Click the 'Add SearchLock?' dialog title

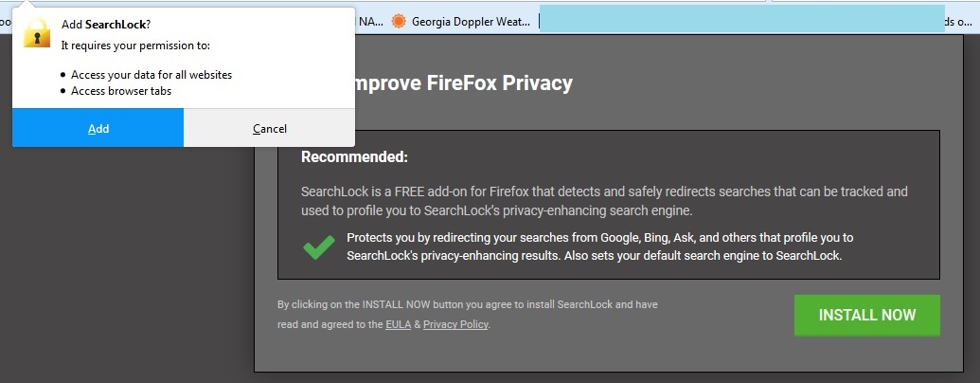(106, 25)
